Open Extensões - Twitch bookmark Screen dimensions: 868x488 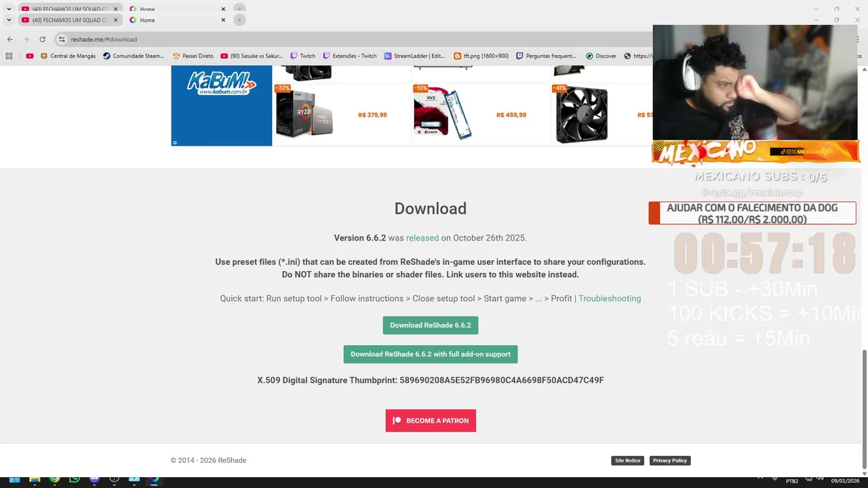coord(350,56)
